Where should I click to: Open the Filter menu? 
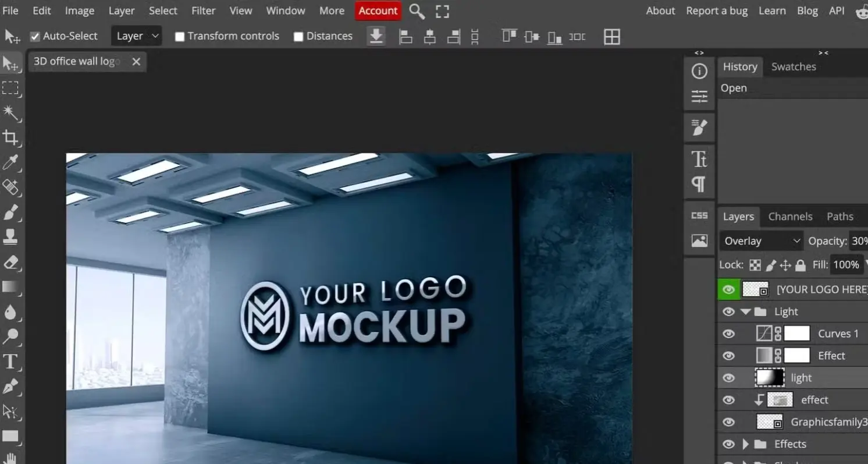[x=203, y=10]
